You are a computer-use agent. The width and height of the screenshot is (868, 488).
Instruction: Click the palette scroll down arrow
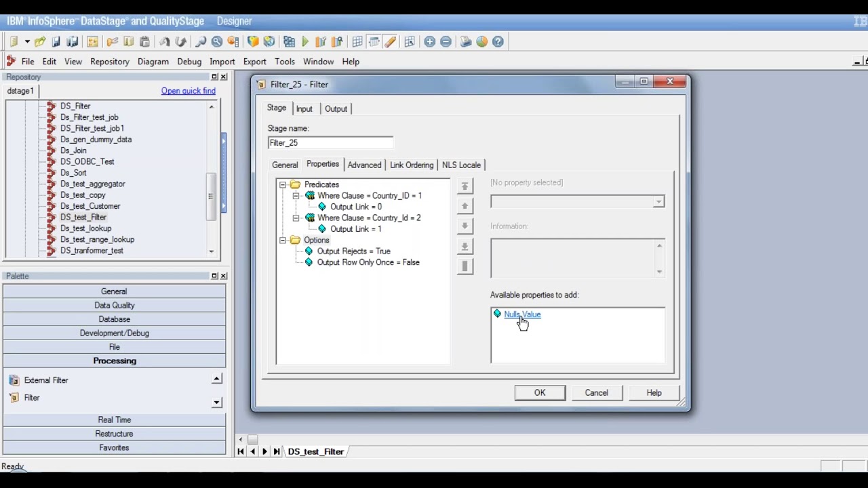click(x=216, y=403)
